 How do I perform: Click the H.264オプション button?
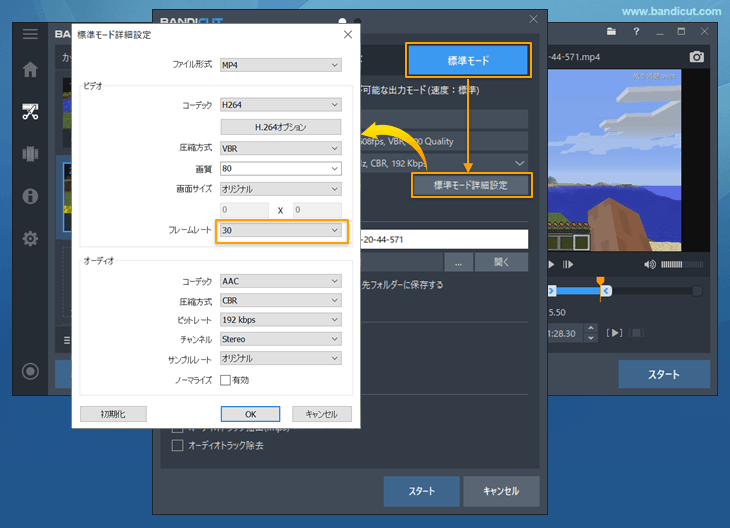coord(281,127)
